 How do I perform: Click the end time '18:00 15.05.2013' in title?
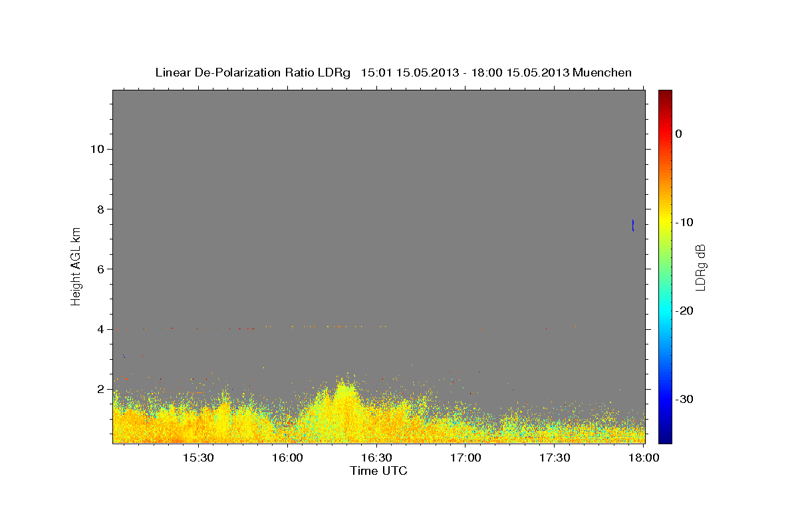click(x=520, y=72)
